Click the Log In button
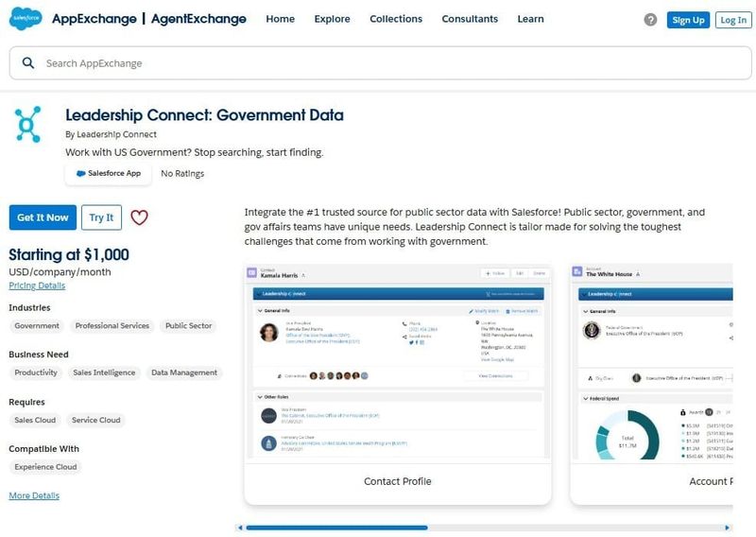 [733, 20]
